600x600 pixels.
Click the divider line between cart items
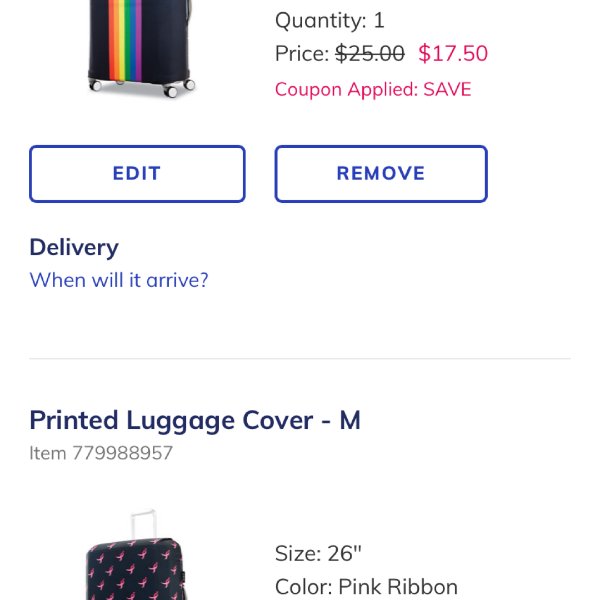pos(300,358)
